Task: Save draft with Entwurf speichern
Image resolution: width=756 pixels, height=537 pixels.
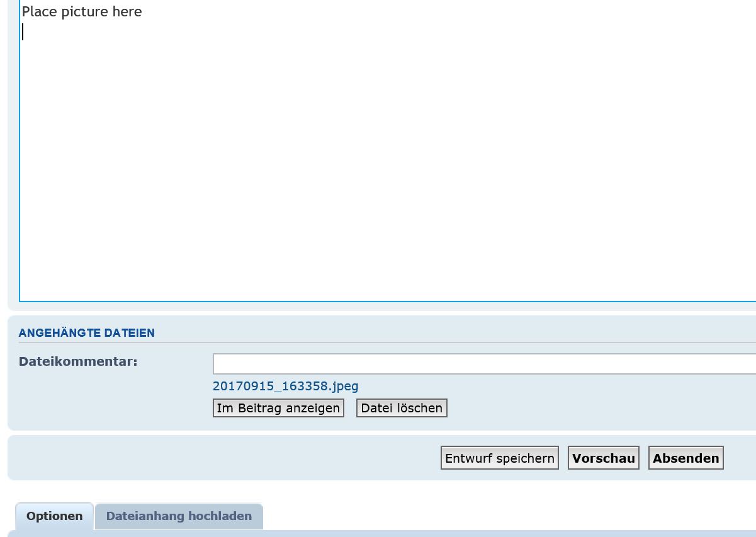Action: tap(500, 458)
